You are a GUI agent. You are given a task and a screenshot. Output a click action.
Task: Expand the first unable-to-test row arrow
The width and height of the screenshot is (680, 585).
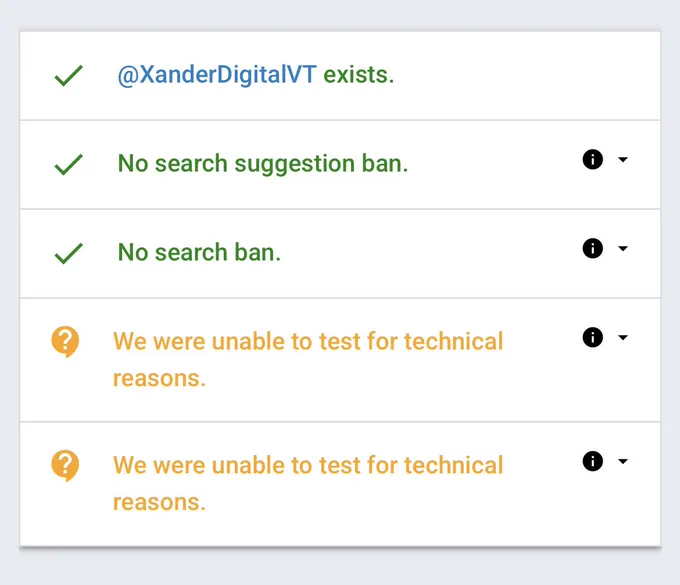(x=623, y=337)
